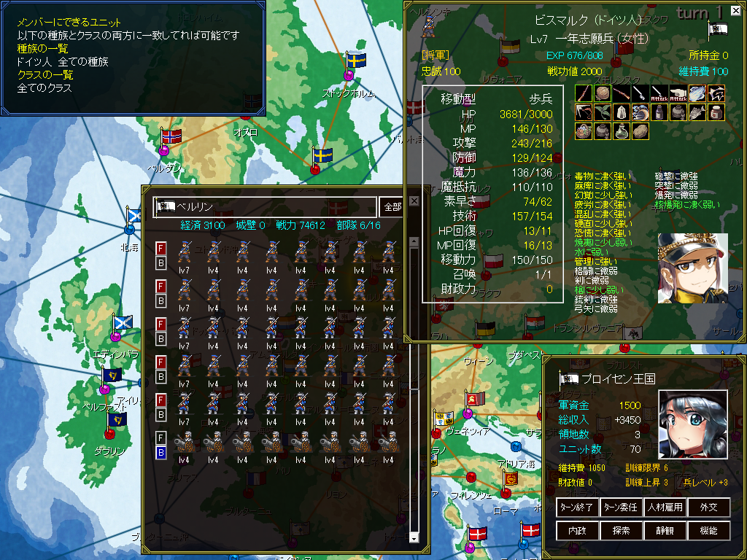Select the Dublin city marker

[110, 434]
